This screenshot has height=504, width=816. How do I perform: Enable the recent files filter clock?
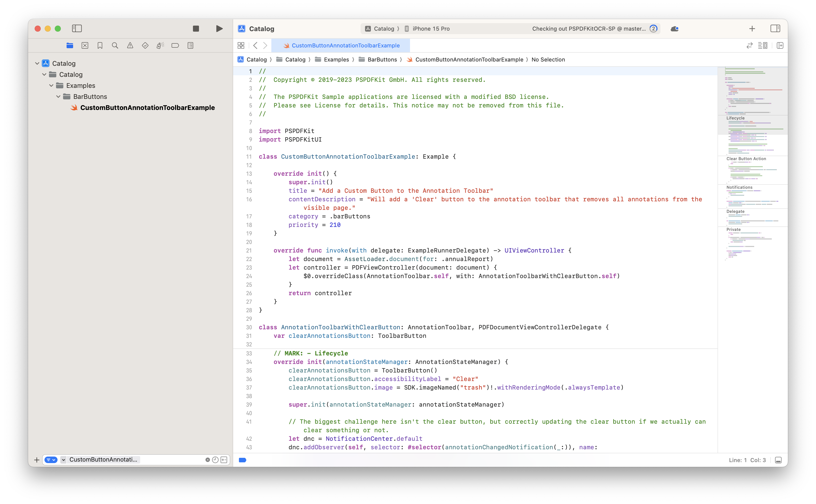(215, 460)
